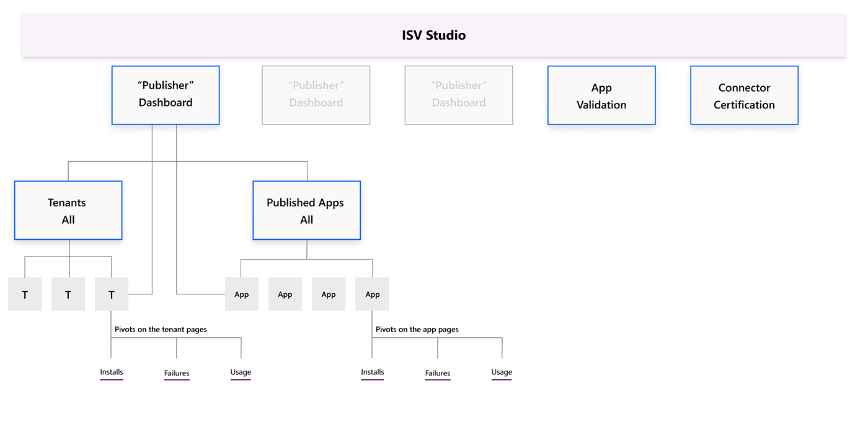Open the Tenants All node

click(68, 210)
